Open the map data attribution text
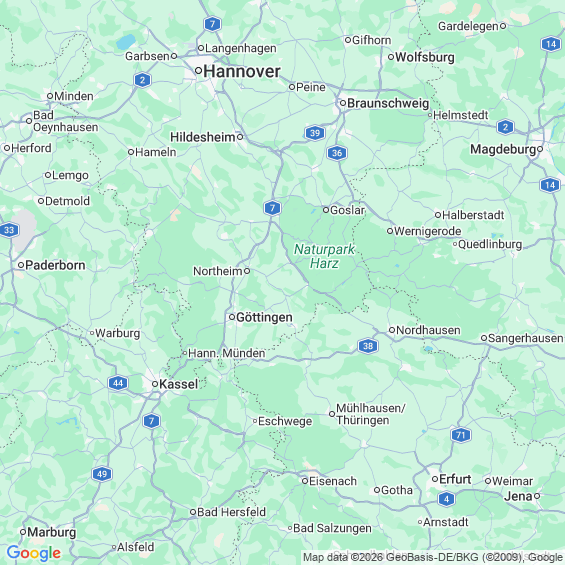 pyautogui.click(x=433, y=557)
